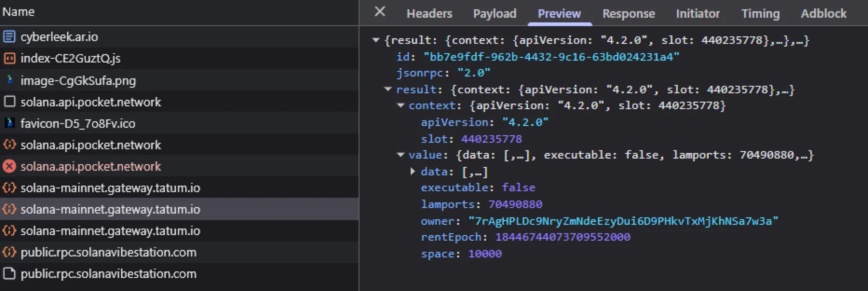Click the favicon icon beside favicon-D5_7o8Fv.ico
868x291 pixels.
tap(9, 123)
